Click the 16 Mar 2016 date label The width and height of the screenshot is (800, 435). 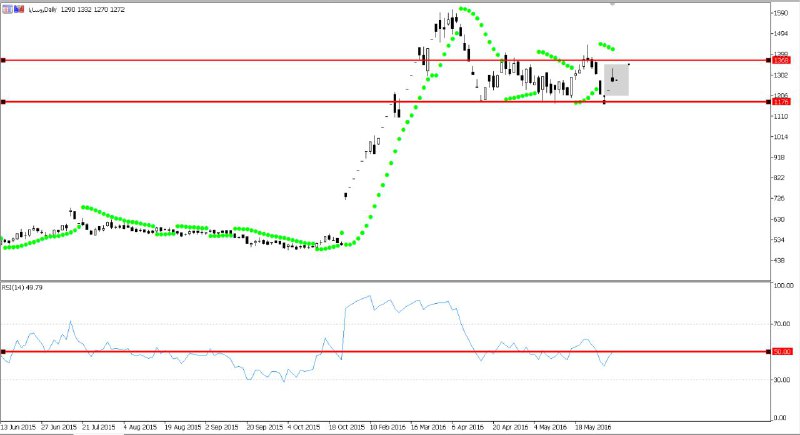(429, 427)
